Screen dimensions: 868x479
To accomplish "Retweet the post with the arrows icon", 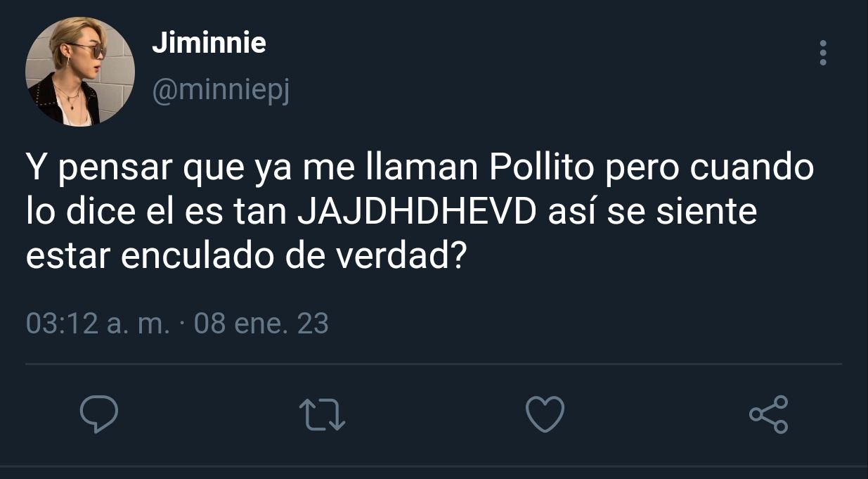I will tap(322, 414).
